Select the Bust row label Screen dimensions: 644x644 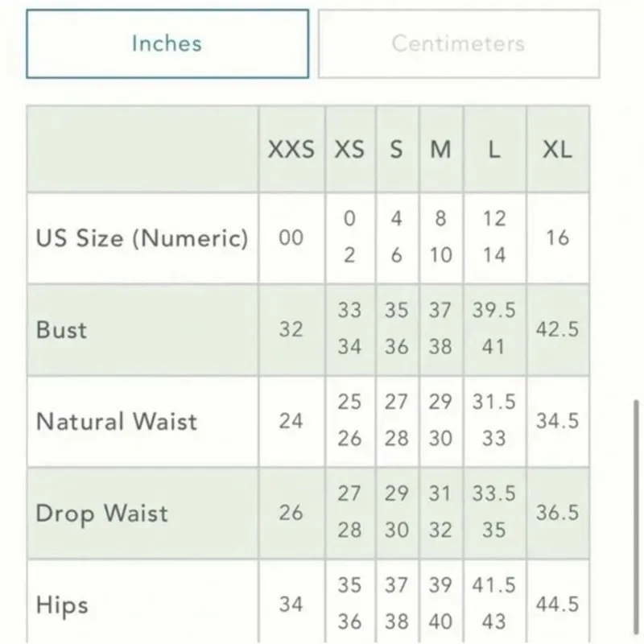[62, 329]
